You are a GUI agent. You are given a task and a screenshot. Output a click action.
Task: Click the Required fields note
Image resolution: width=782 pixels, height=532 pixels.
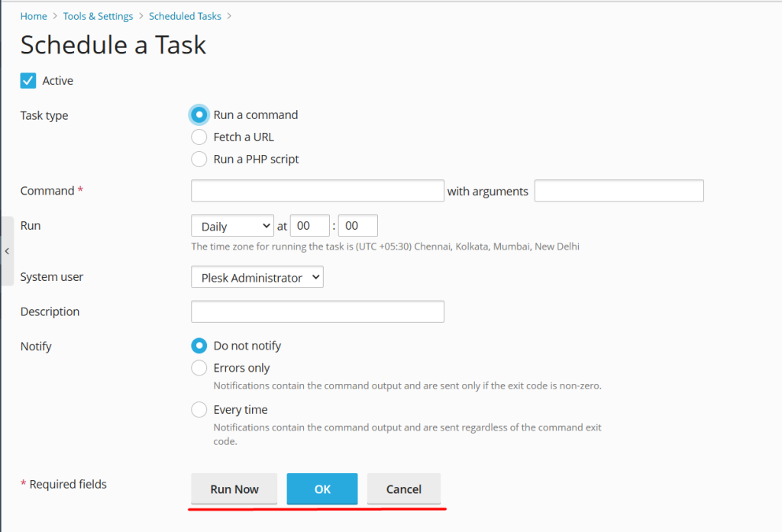pyautogui.click(x=63, y=484)
